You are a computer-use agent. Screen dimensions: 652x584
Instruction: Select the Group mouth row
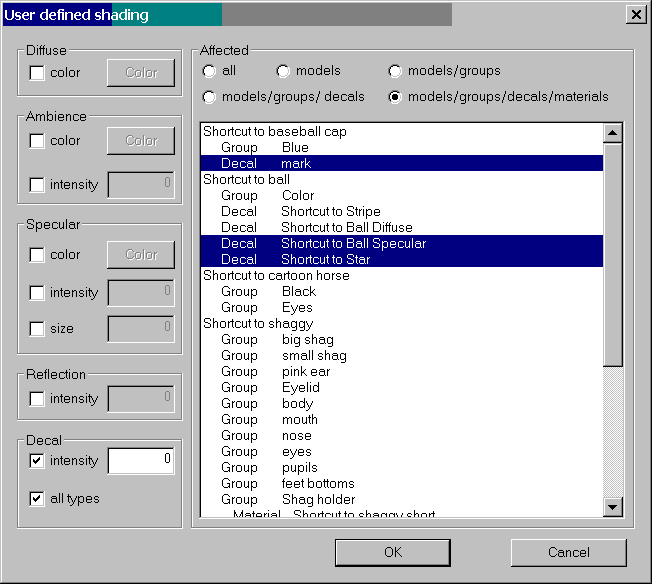tap(402, 420)
